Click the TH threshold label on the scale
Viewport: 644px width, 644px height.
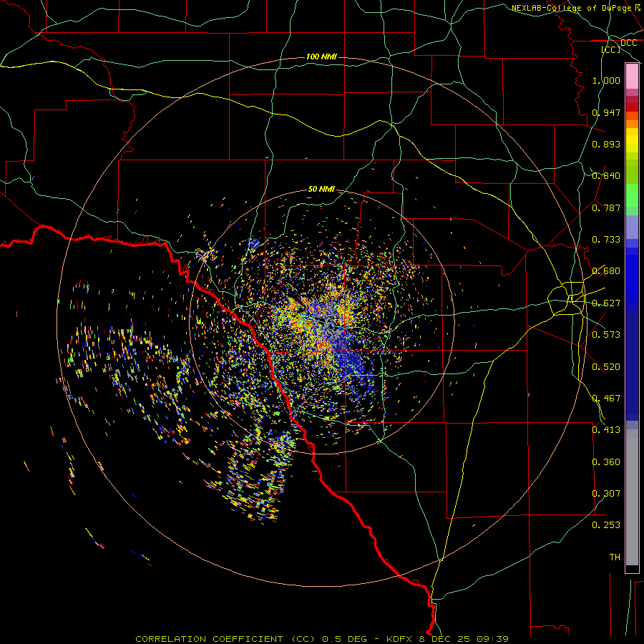(615, 557)
